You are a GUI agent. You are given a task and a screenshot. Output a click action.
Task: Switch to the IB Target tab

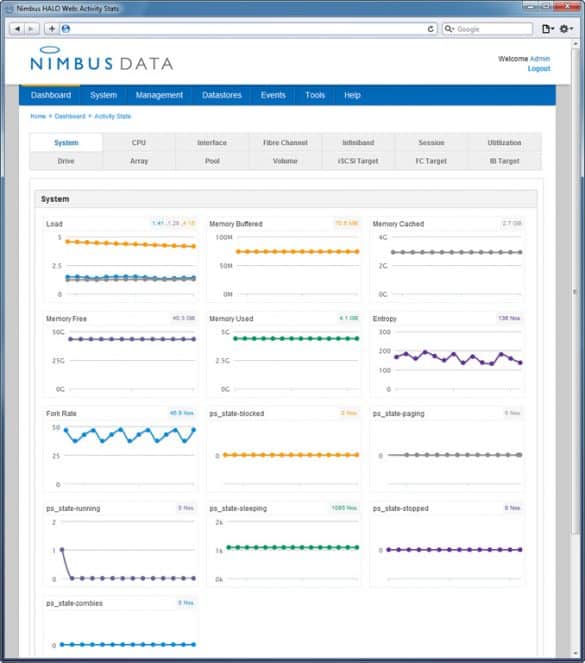point(504,161)
